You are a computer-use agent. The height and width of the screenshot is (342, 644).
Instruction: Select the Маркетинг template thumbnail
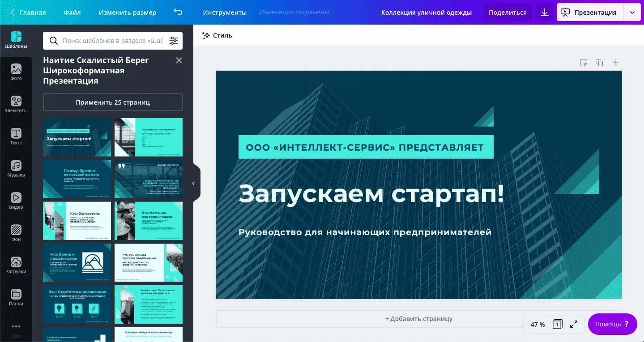pyautogui.click(x=149, y=304)
